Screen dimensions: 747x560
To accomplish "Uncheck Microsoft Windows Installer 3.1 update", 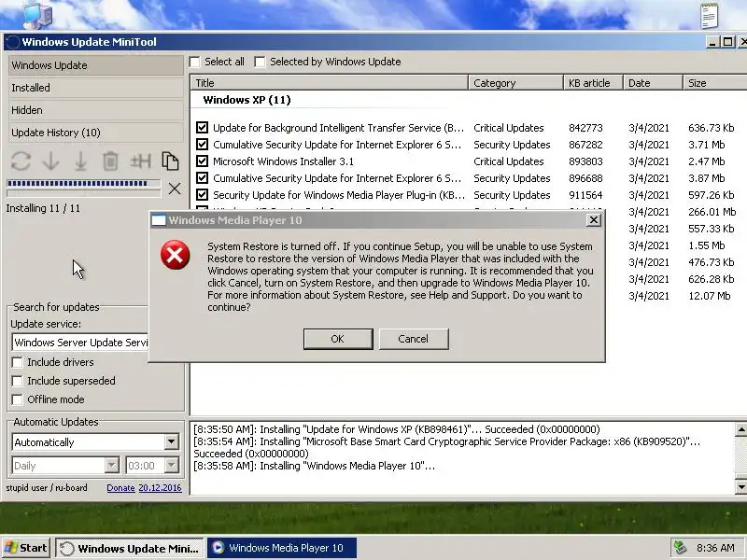I will (202, 161).
